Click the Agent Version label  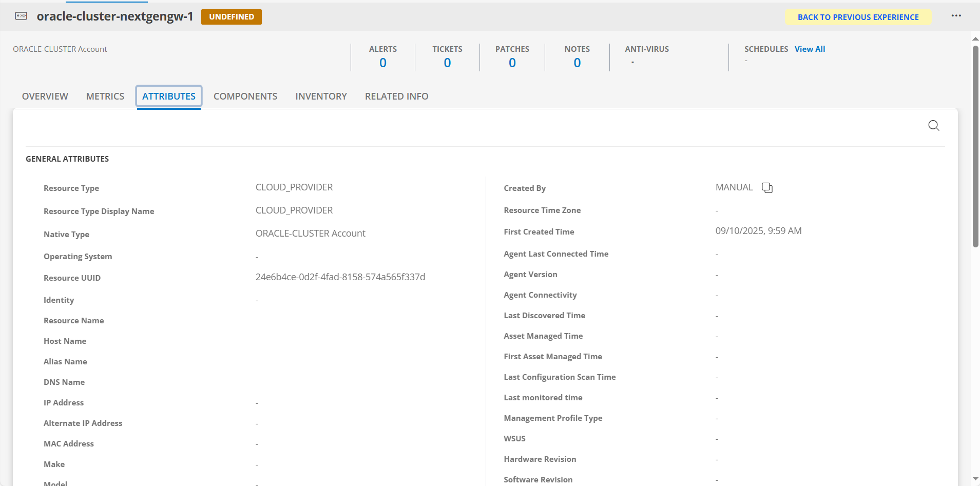point(530,275)
